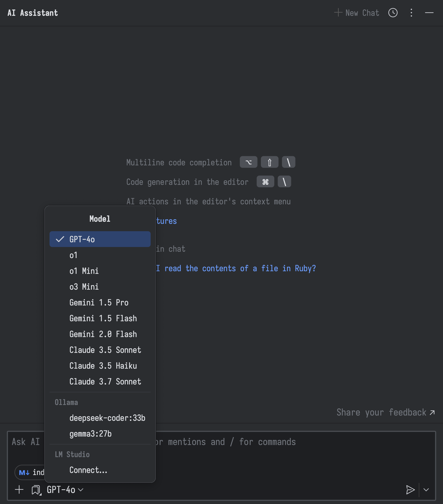Select the Gemini 2.0 Flash model
Screen dimensions: 443x504
coord(103,334)
